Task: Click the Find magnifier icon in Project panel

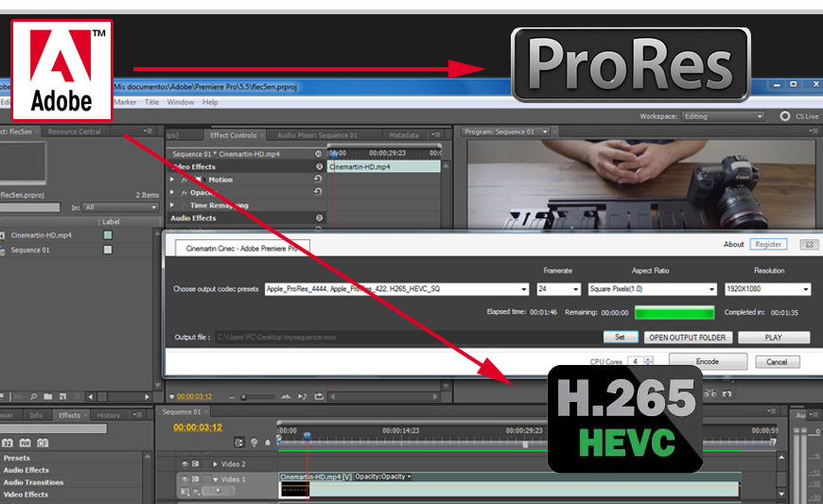Action: coord(34,396)
